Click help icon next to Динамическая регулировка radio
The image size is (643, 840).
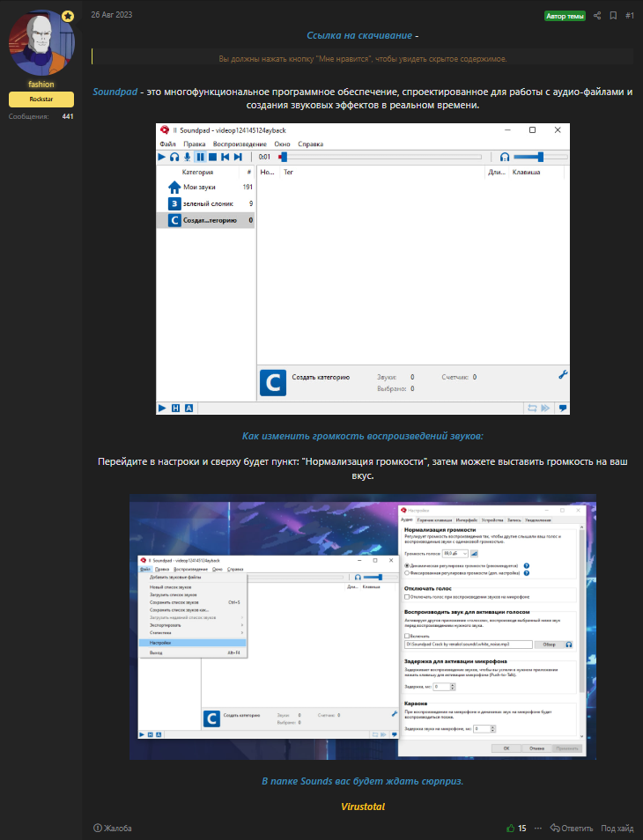(527, 565)
